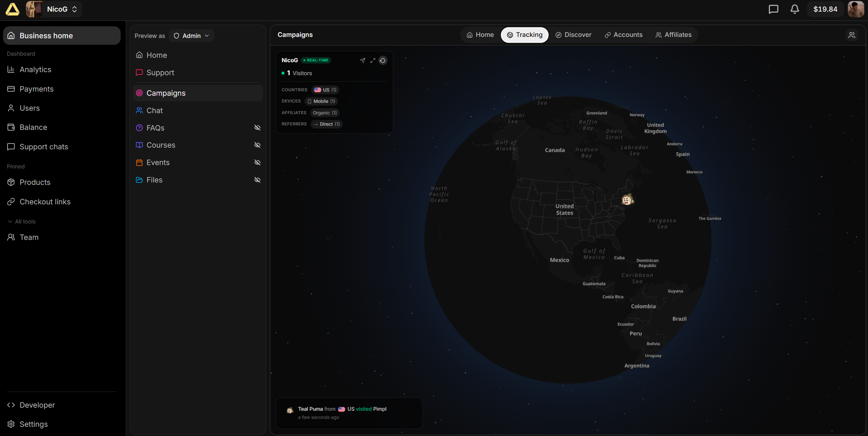Toggle visibility of the FAQs app
Viewport: 868px width, 436px height.
point(257,128)
